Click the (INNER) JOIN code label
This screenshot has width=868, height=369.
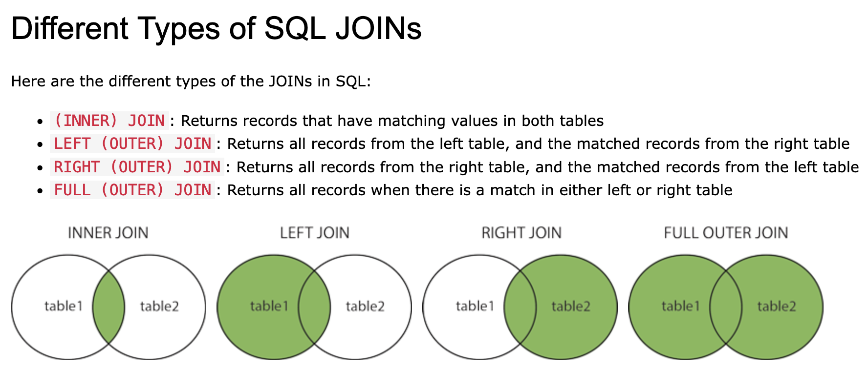[109, 121]
